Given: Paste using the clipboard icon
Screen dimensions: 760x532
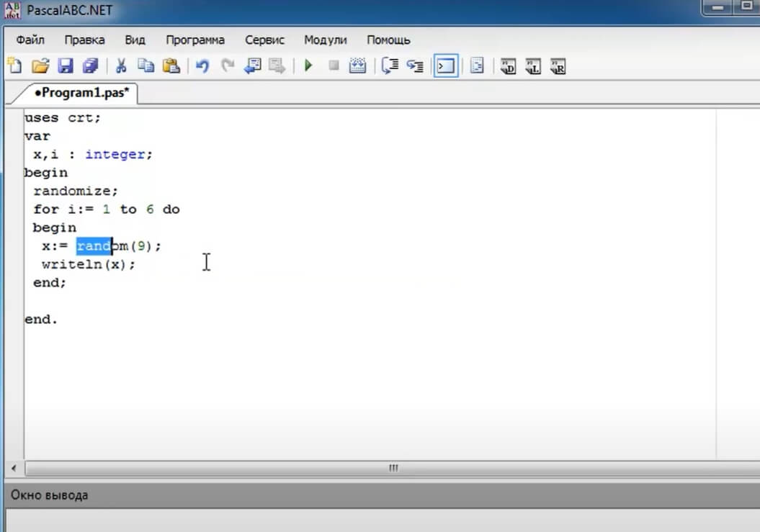Looking at the screenshot, I should pyautogui.click(x=171, y=66).
